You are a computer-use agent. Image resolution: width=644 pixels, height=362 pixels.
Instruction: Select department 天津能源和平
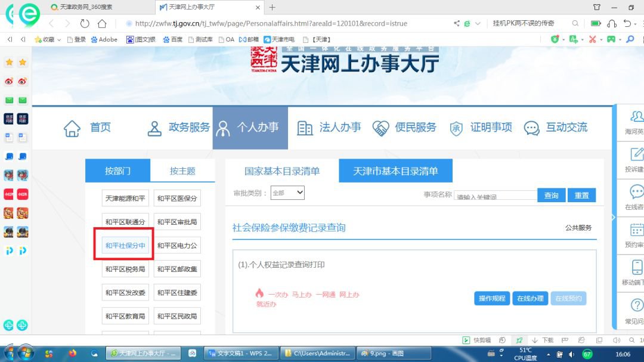coord(125,199)
